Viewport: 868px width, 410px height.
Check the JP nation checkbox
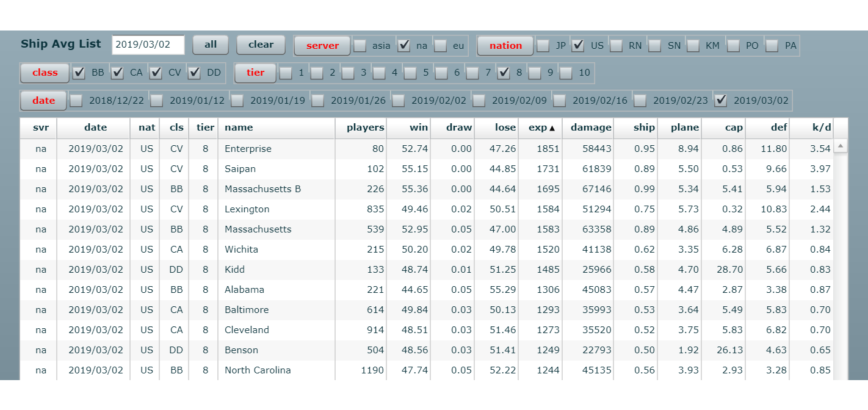pyautogui.click(x=543, y=46)
